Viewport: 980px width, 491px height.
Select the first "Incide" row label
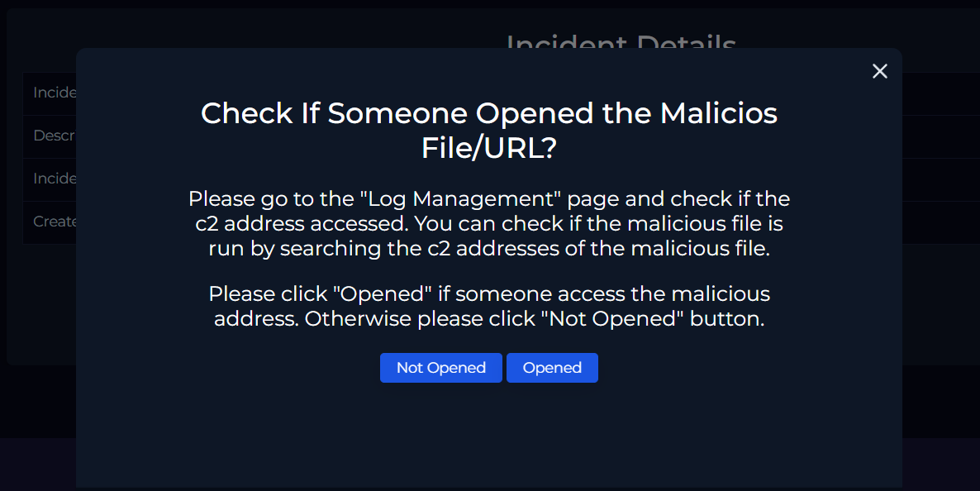click(x=55, y=93)
